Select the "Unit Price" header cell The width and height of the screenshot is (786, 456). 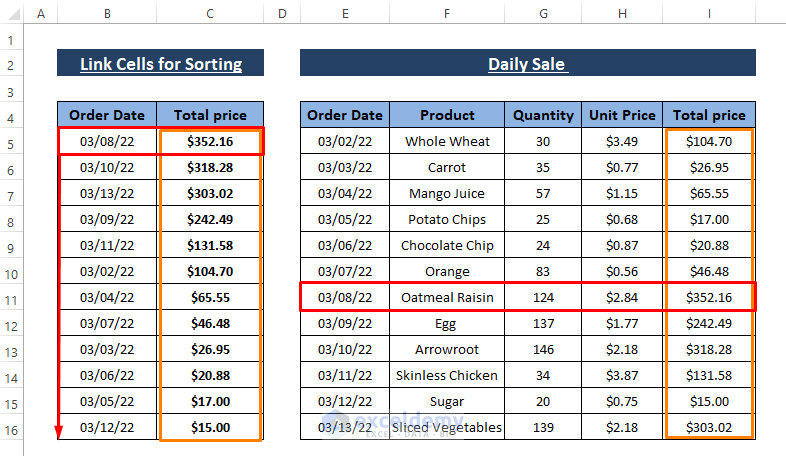point(622,115)
